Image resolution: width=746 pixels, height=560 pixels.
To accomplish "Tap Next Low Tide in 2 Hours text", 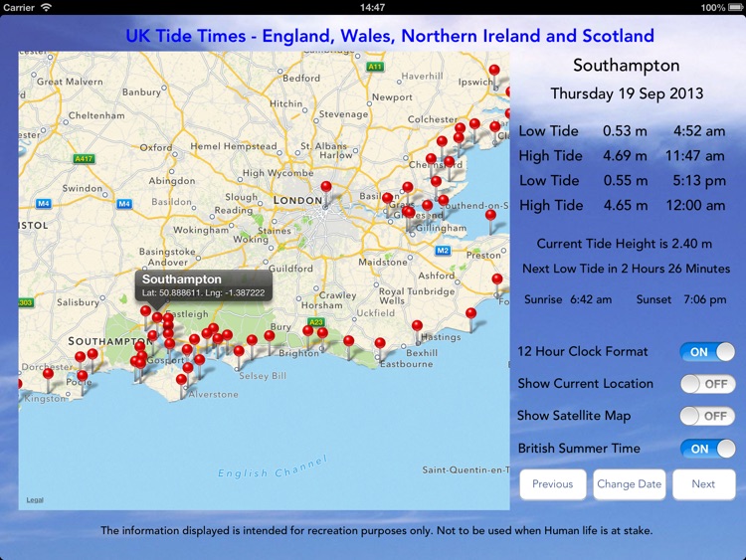I will pyautogui.click(x=626, y=269).
